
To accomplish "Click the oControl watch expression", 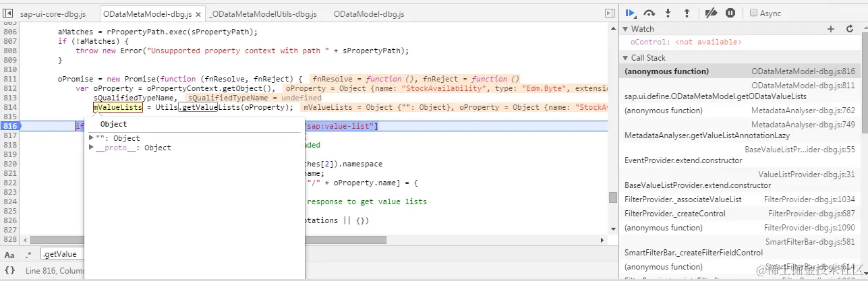I will pos(686,42).
